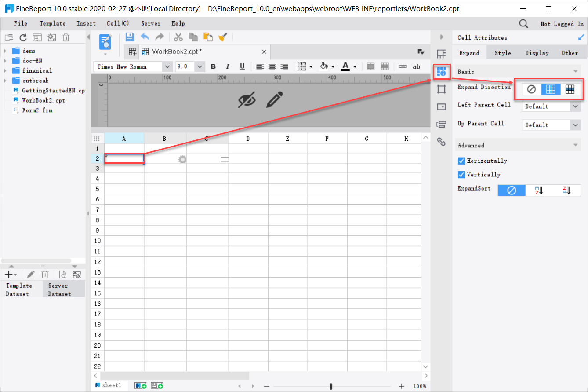Screen dimensions: 588x392
Task: Switch to the Display tab
Action: pos(537,53)
